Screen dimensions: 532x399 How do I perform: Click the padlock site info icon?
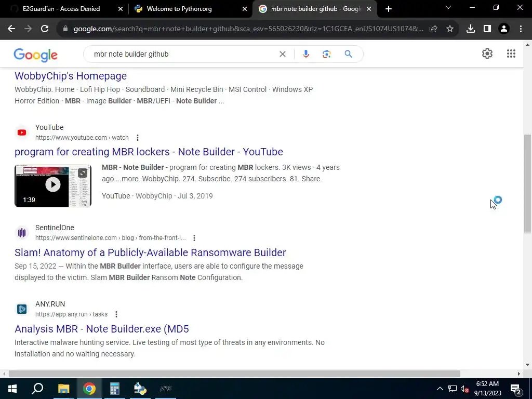click(x=65, y=29)
